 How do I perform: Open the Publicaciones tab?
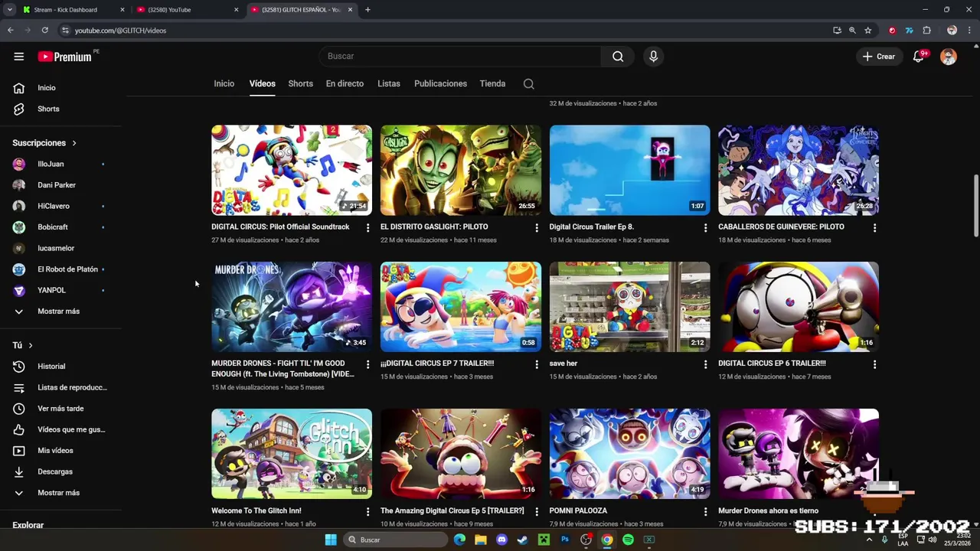click(440, 83)
